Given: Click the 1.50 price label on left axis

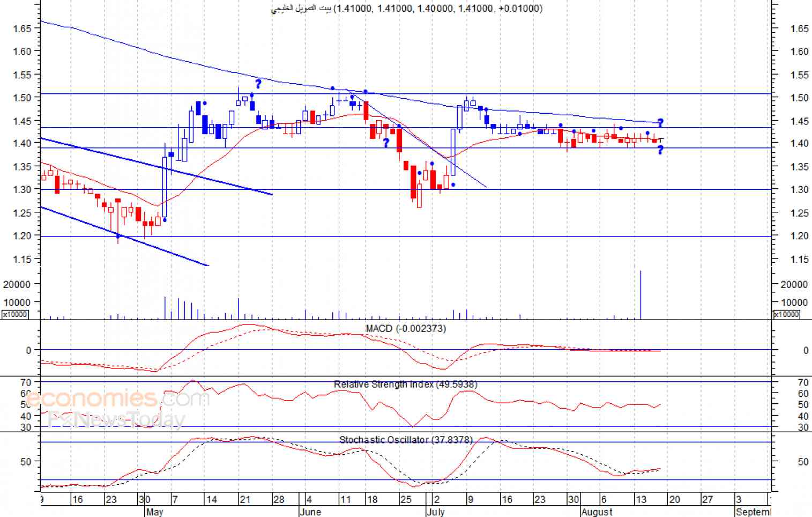Looking at the screenshot, I should (22, 98).
